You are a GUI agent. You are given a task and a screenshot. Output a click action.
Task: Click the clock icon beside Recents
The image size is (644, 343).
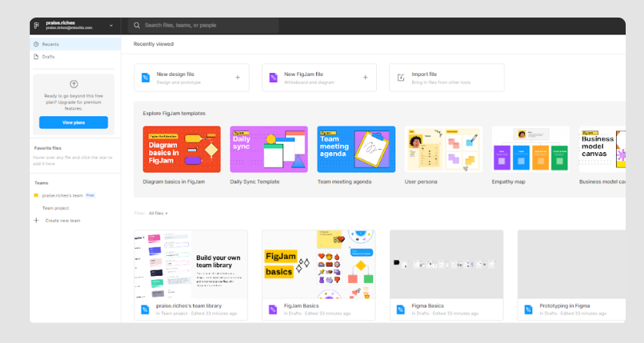[x=36, y=45]
